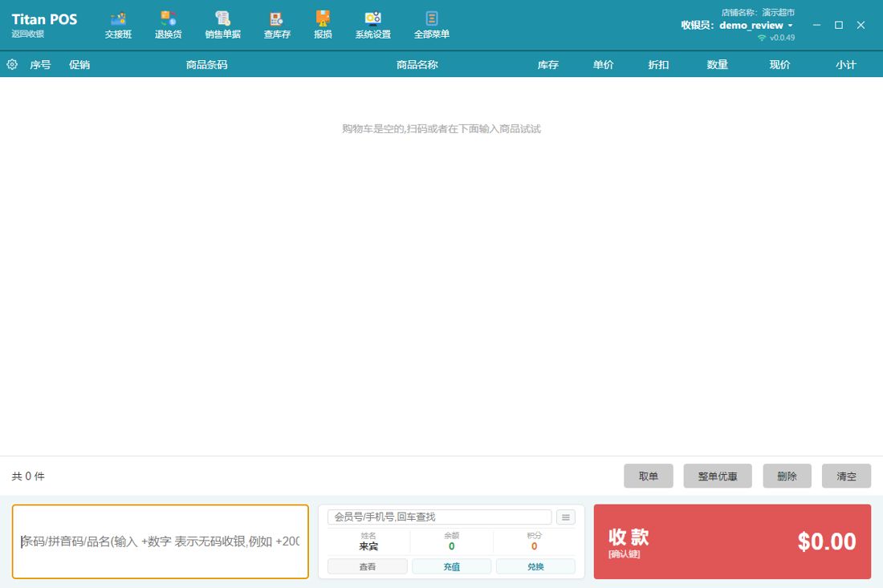Click the column settings gear icon

(12, 65)
